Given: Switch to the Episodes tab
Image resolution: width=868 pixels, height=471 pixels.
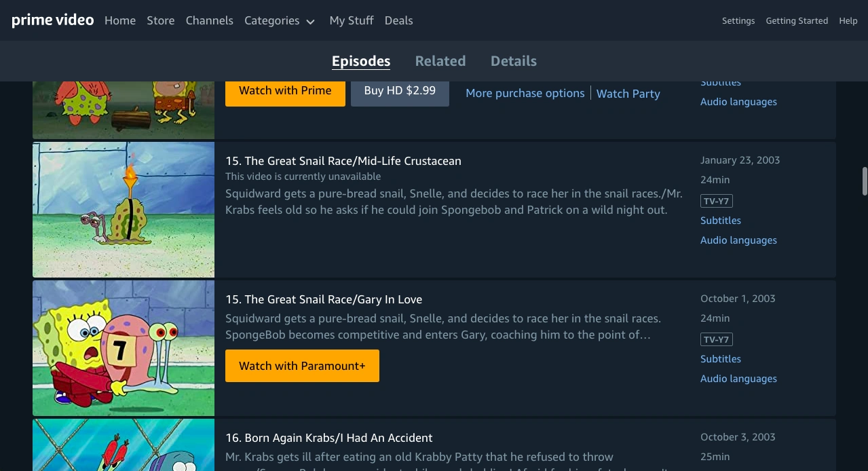Looking at the screenshot, I should point(361,61).
